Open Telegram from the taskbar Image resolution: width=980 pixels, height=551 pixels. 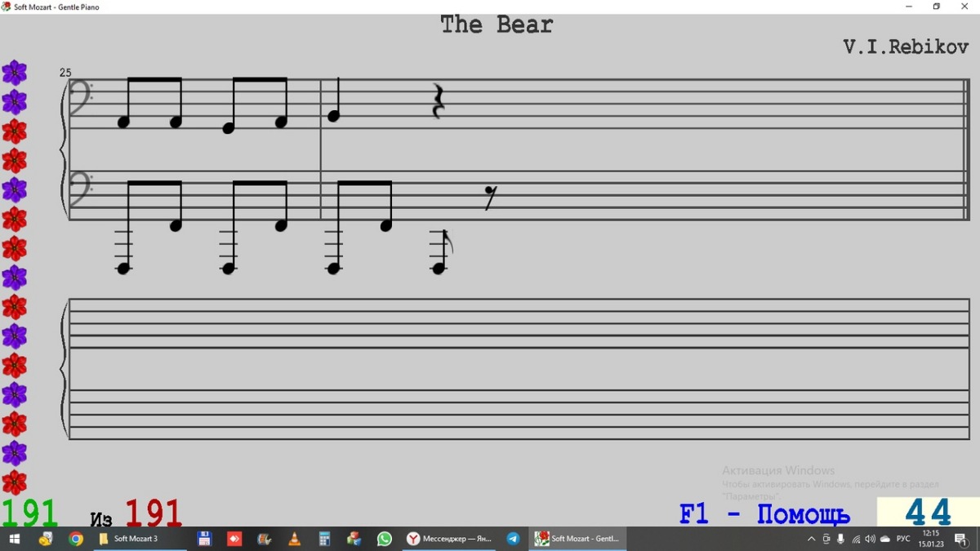(x=513, y=539)
